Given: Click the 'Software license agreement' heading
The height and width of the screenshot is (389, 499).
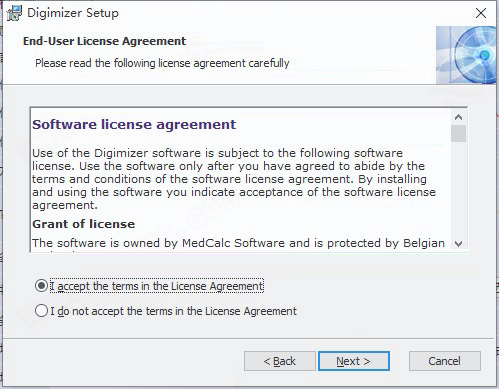Looking at the screenshot, I should point(134,125).
